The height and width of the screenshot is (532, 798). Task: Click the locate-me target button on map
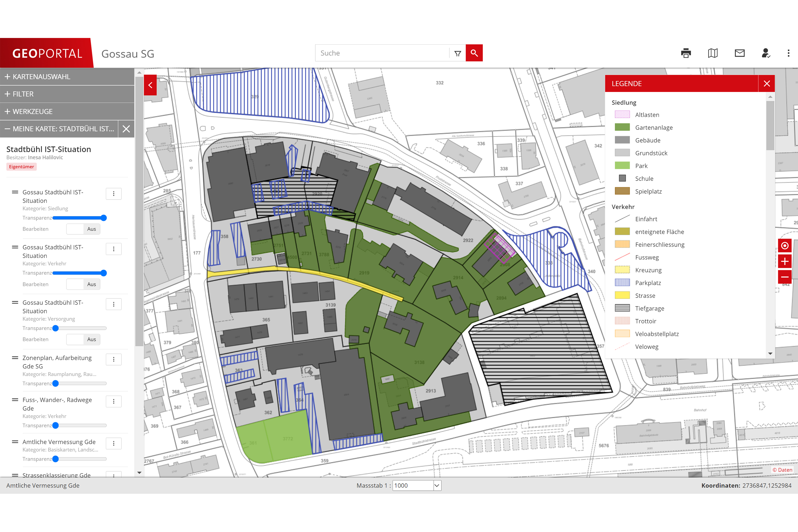[784, 246]
